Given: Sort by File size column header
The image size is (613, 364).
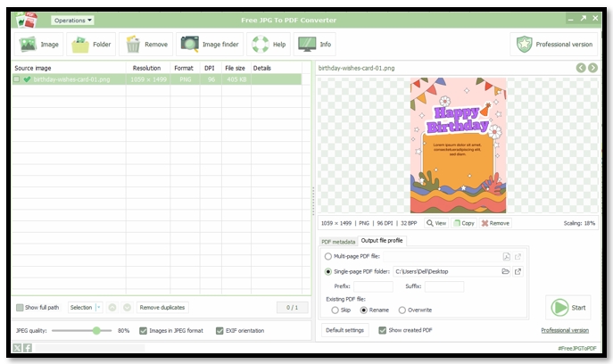Looking at the screenshot, I should tap(236, 68).
